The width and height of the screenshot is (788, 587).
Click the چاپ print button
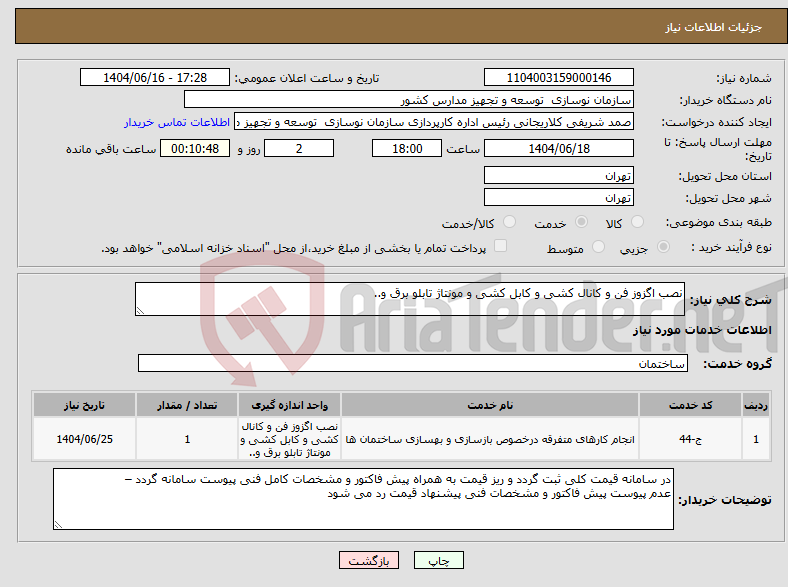click(439, 560)
